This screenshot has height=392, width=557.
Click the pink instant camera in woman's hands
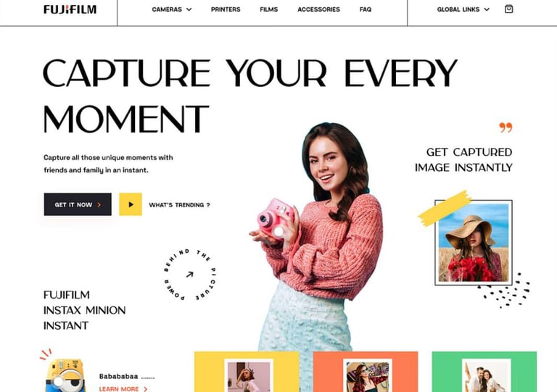pyautogui.click(x=276, y=219)
